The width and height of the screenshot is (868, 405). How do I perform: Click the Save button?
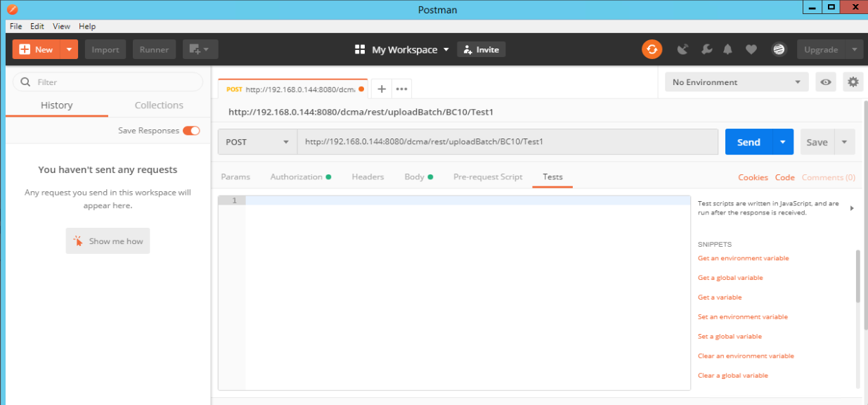click(817, 142)
